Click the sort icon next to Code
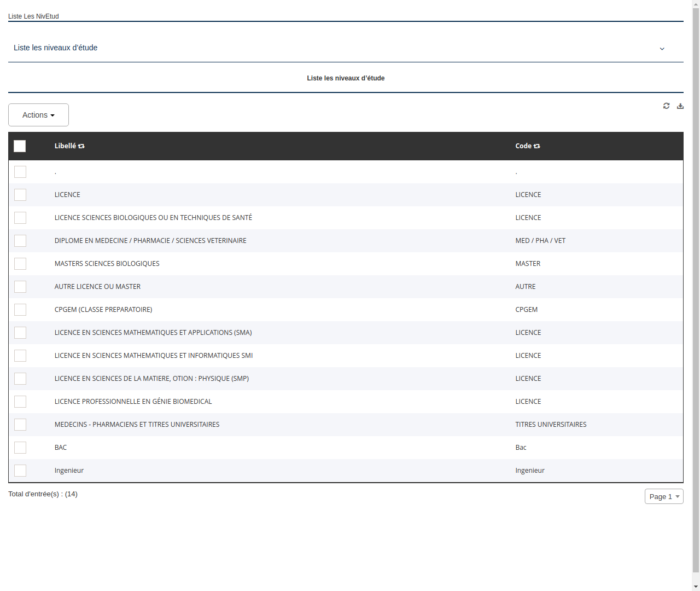The image size is (700, 591). 536,146
